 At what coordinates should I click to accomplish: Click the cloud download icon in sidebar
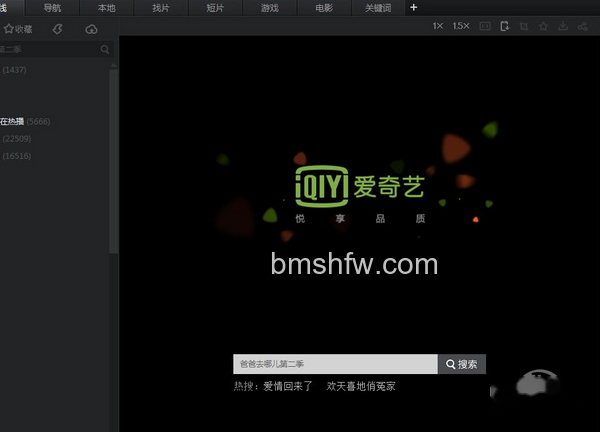(91, 29)
